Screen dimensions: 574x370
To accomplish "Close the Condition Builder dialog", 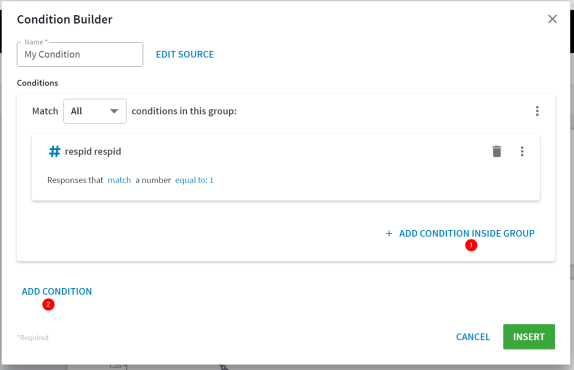I will pos(552,19).
